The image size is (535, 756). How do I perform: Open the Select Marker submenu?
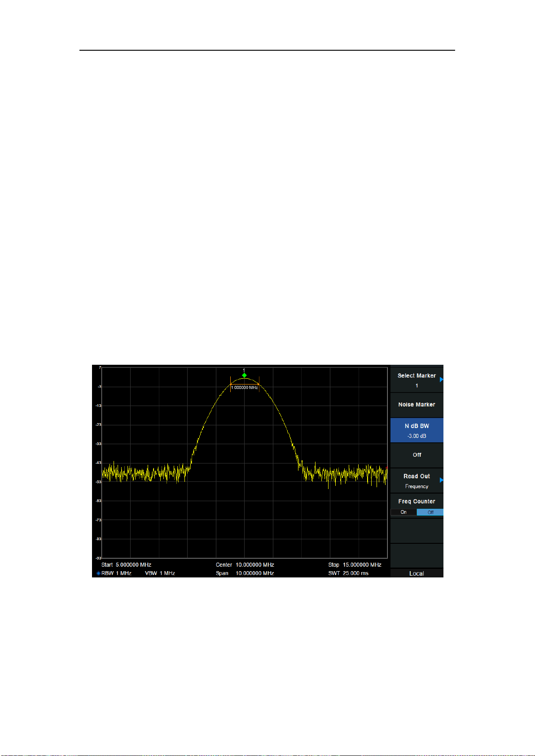click(417, 380)
